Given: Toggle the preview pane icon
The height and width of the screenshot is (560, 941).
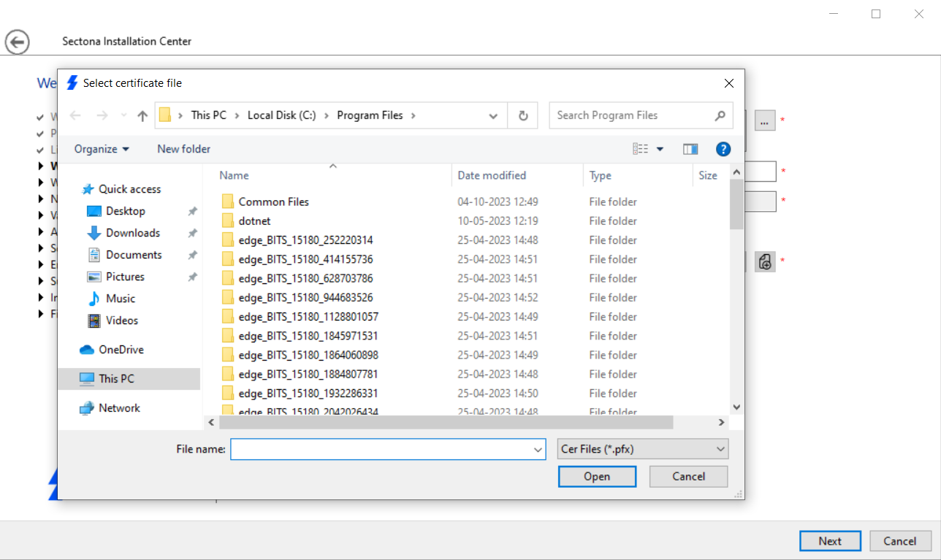Looking at the screenshot, I should 690,149.
